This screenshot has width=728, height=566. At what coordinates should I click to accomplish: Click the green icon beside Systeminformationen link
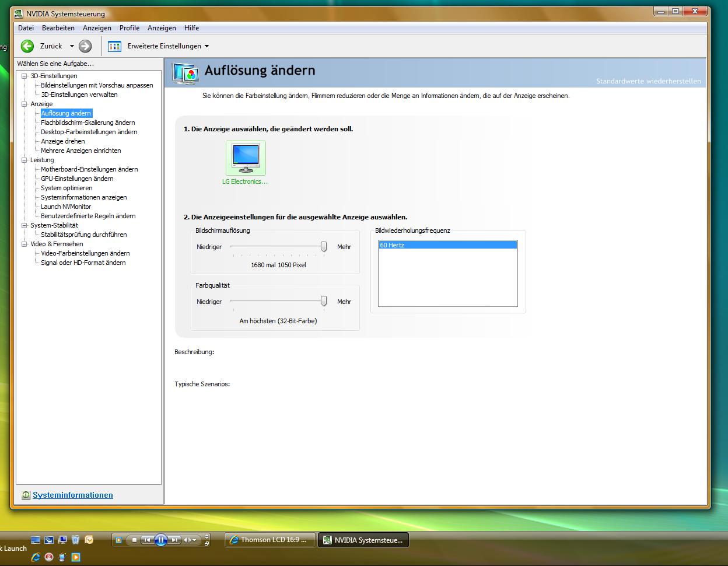click(26, 495)
